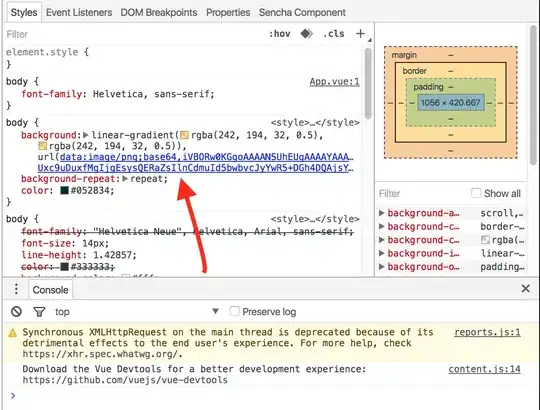Click the font-family property name in App.vue rule
Image resolution: width=540 pixels, height=410 pixels.
52,94
